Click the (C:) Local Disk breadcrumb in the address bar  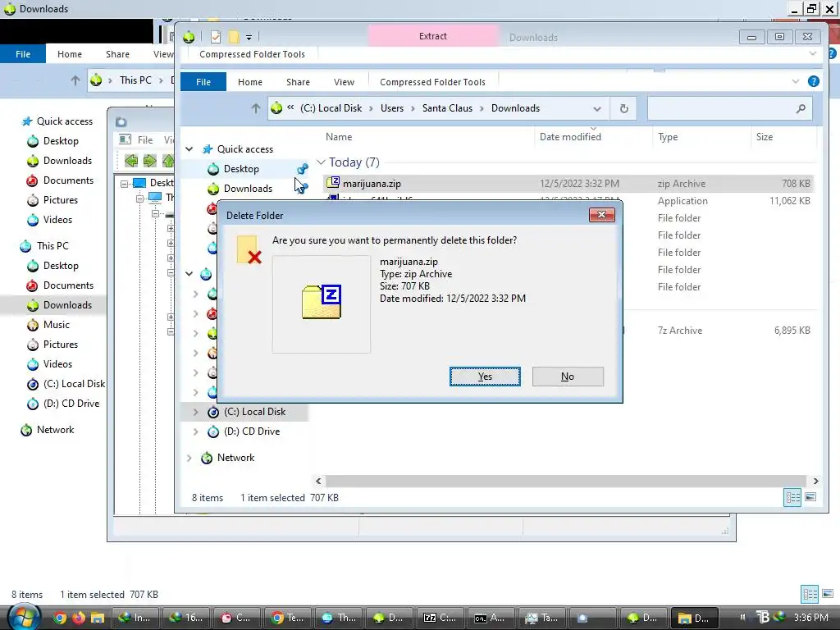331,108
